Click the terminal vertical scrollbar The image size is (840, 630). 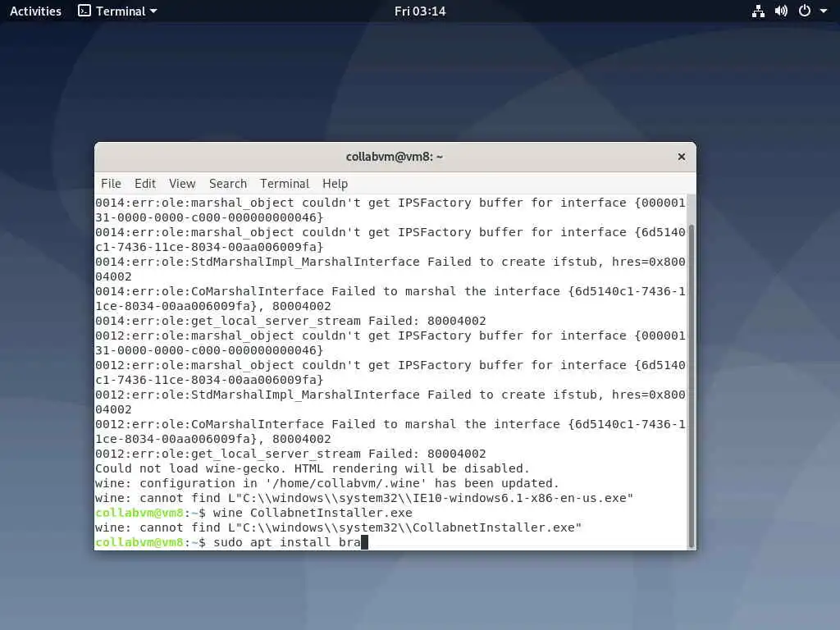[691, 386]
